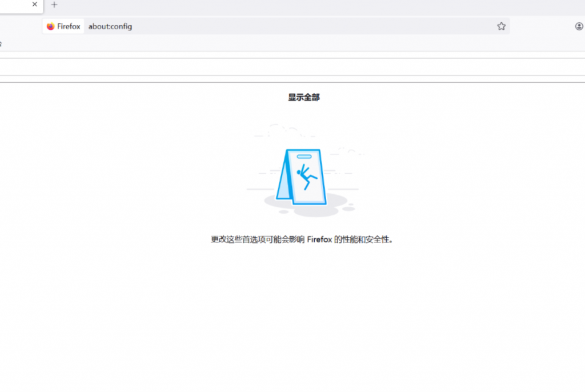
Task: Bookmark this page with star icon
Action: [x=501, y=26]
